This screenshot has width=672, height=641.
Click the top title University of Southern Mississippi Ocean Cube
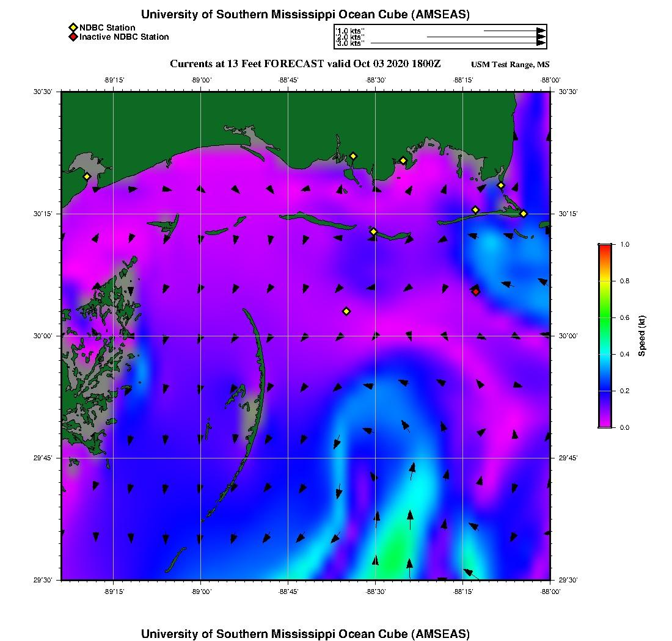click(x=305, y=14)
